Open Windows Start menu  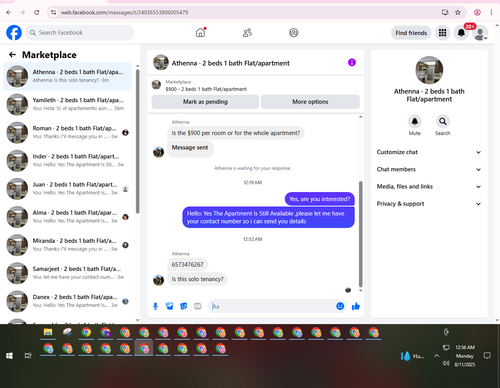(9, 356)
